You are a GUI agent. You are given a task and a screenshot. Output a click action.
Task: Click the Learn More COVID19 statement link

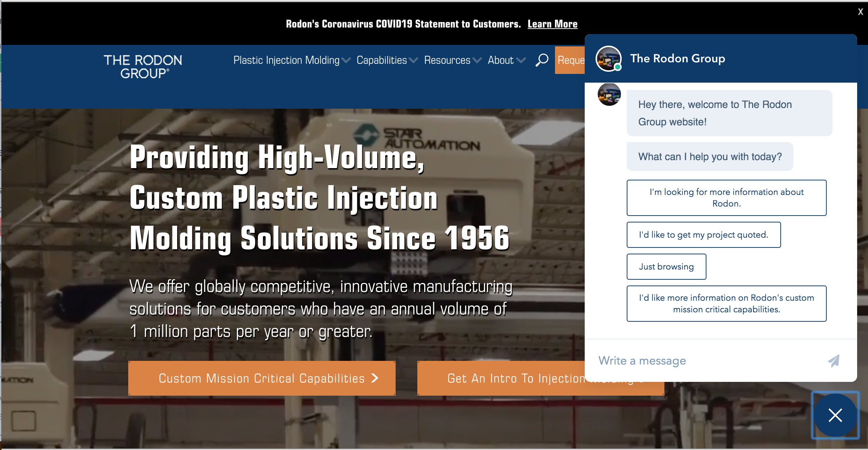[552, 24]
